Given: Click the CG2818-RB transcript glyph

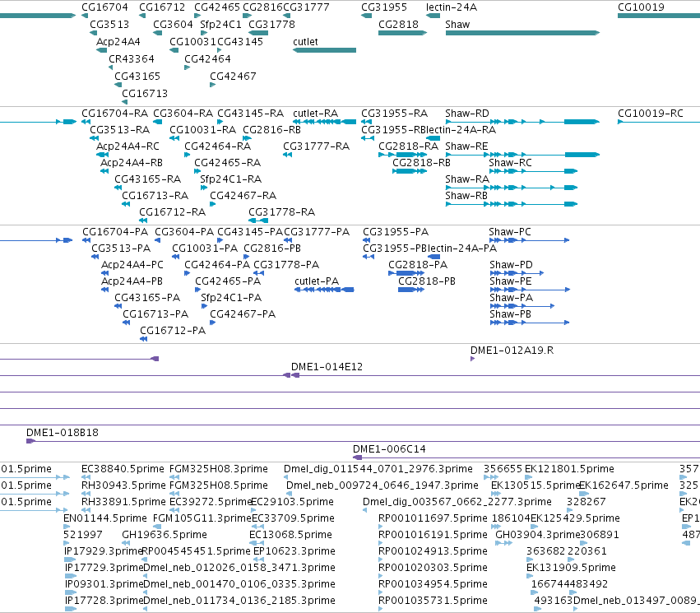Looking at the screenshot, I should pos(410,171).
